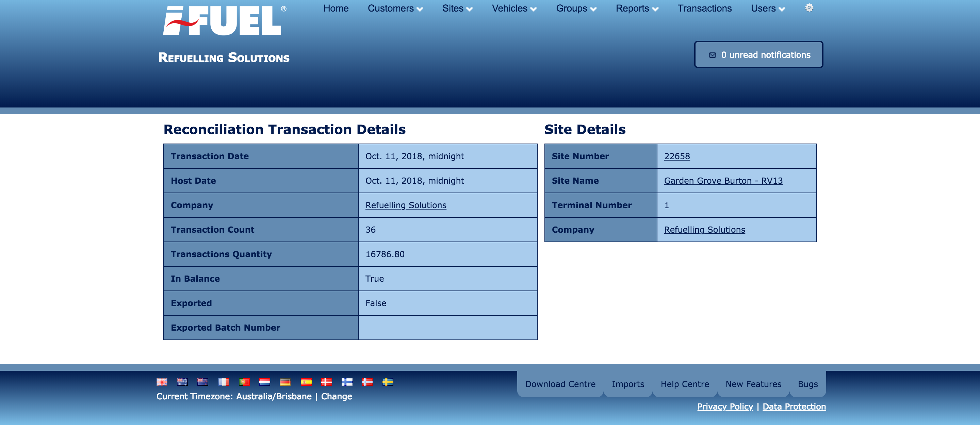Screen dimensions: 980x432
Task: Open site number 22658 link
Action: [x=677, y=156]
